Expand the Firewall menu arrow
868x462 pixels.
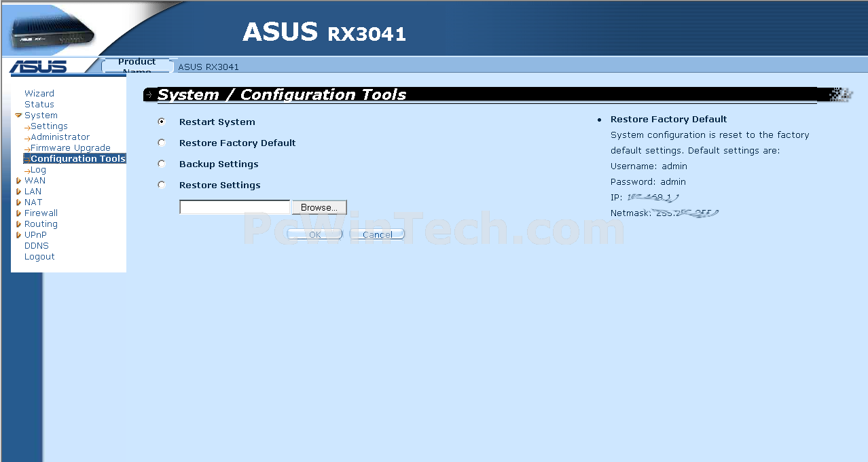click(18, 213)
